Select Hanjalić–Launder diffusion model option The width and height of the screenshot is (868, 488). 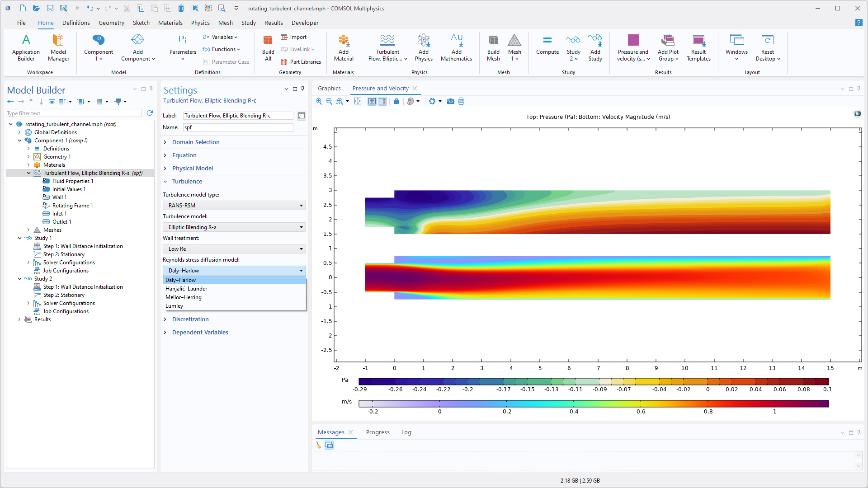[x=186, y=289]
